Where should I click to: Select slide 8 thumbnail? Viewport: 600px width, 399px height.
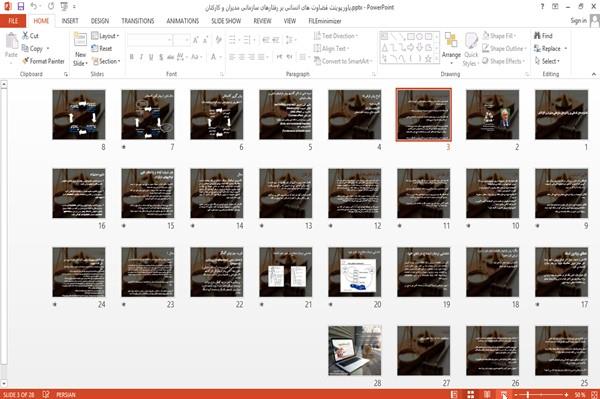pyautogui.click(x=79, y=114)
